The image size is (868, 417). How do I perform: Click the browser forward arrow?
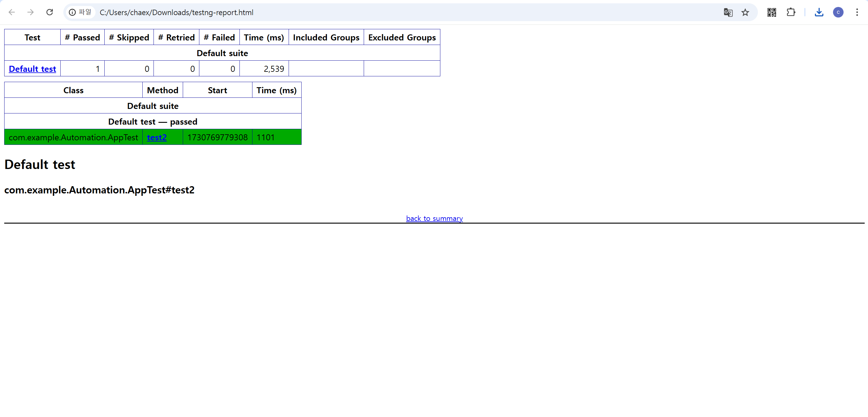[x=31, y=12]
